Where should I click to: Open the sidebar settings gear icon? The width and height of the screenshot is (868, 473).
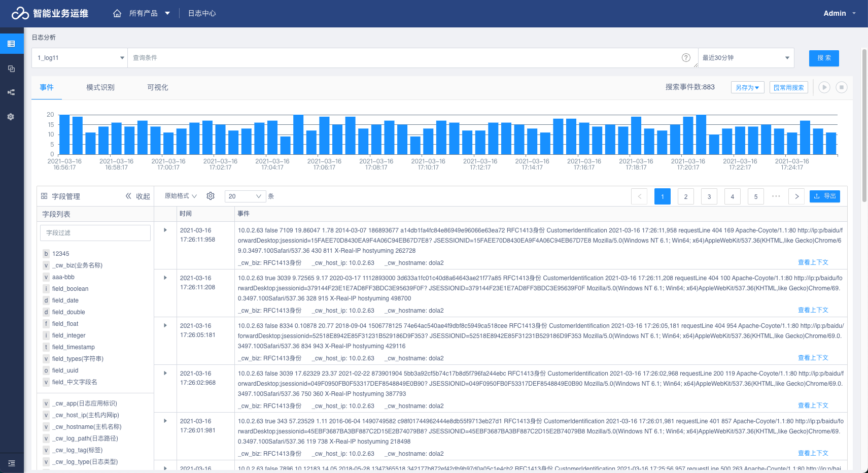click(11, 117)
